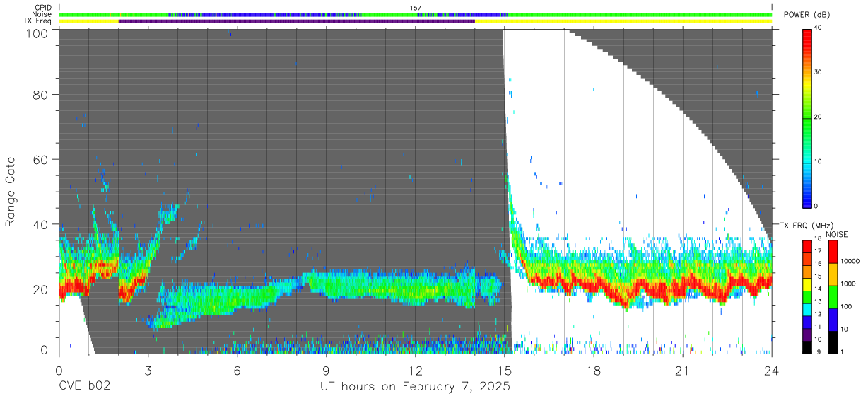Click the 15 hour tick label
Image resolution: width=868 pixels, height=401 pixels.
point(505,371)
